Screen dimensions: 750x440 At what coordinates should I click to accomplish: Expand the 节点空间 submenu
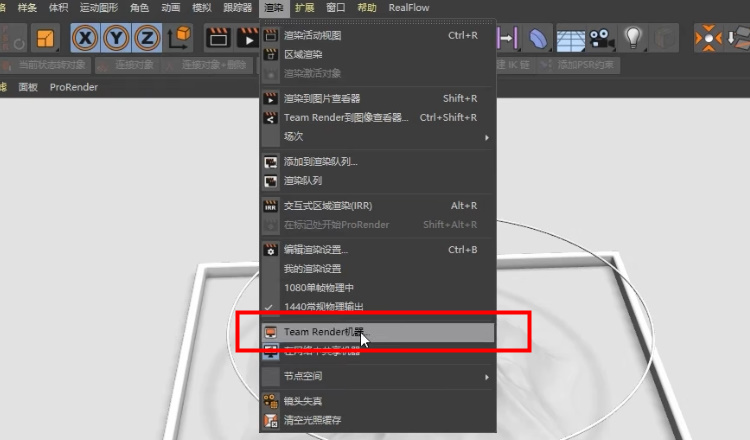coord(378,376)
